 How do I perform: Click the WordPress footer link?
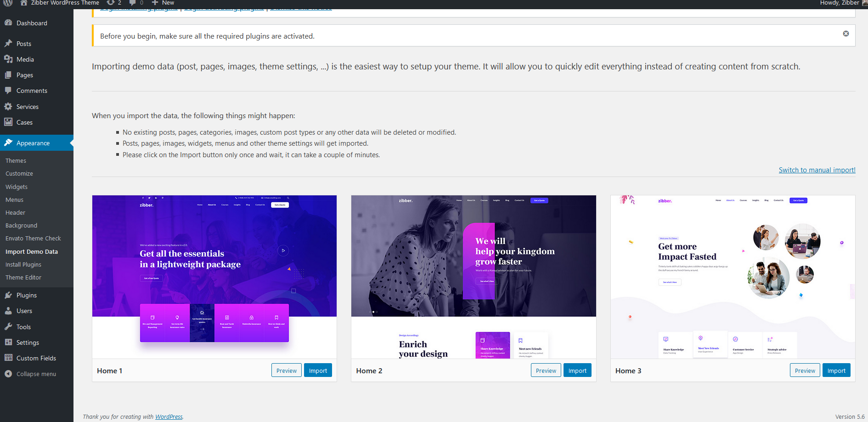point(169,416)
